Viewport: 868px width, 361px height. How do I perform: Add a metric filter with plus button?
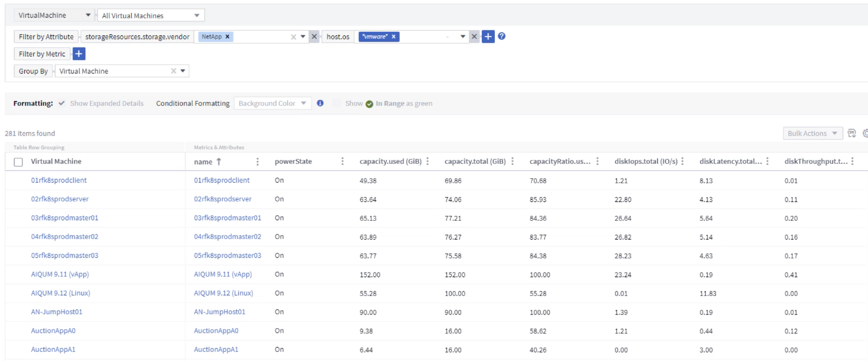click(x=79, y=54)
